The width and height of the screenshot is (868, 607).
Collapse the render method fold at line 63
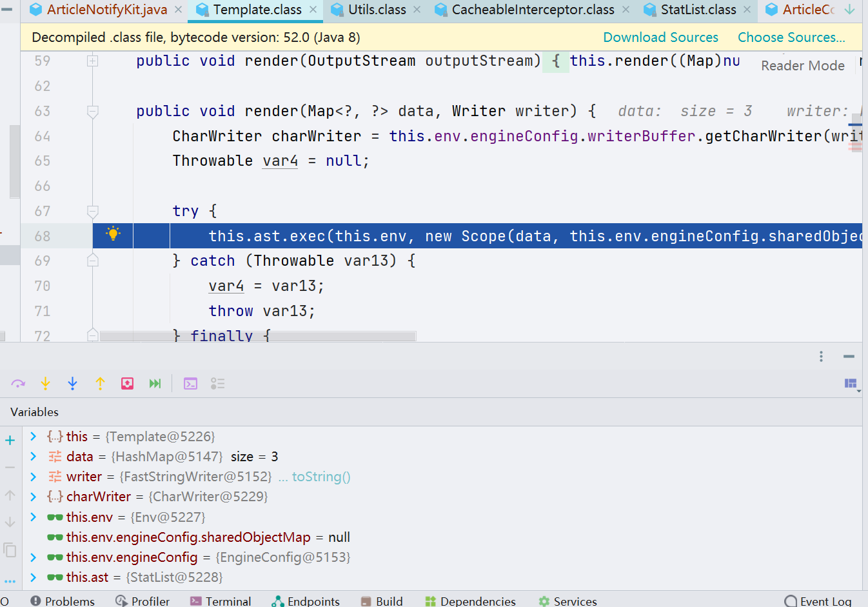93,112
